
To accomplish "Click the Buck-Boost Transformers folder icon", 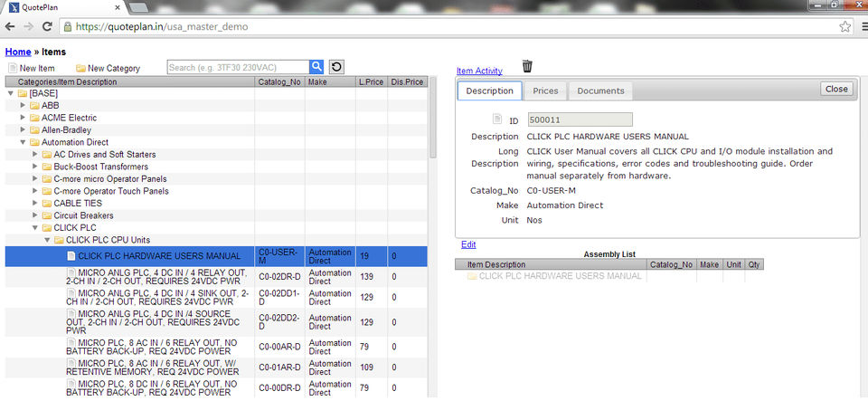I will point(47,167).
